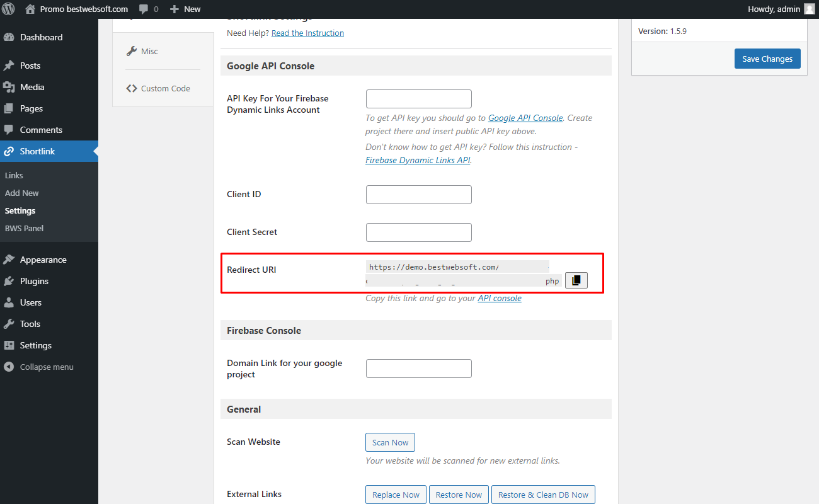Click the Pages icon in the sidebar

coord(9,108)
